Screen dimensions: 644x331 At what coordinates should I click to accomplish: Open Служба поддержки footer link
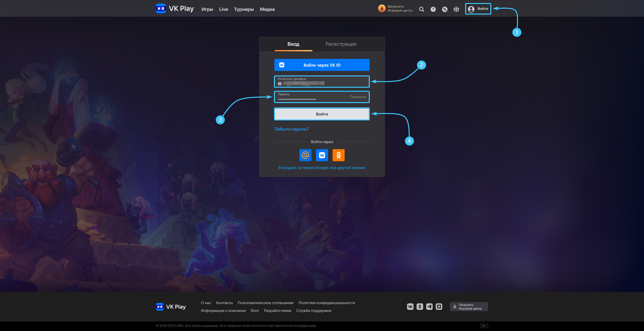[x=313, y=311]
